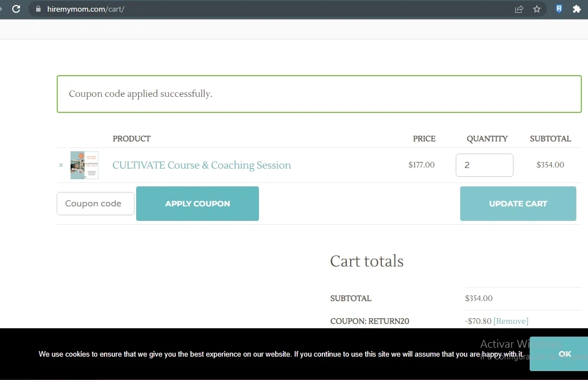The image size is (588, 380).
Task: Bookmark this page with the star icon
Action: [537, 9]
